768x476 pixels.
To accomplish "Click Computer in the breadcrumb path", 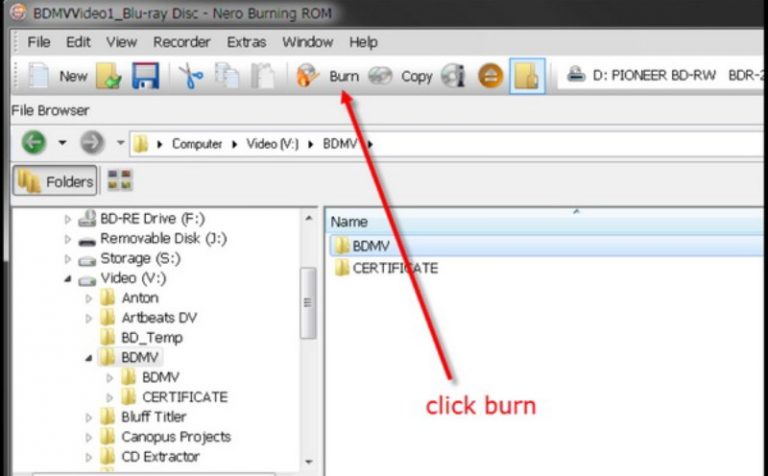I will [197, 143].
